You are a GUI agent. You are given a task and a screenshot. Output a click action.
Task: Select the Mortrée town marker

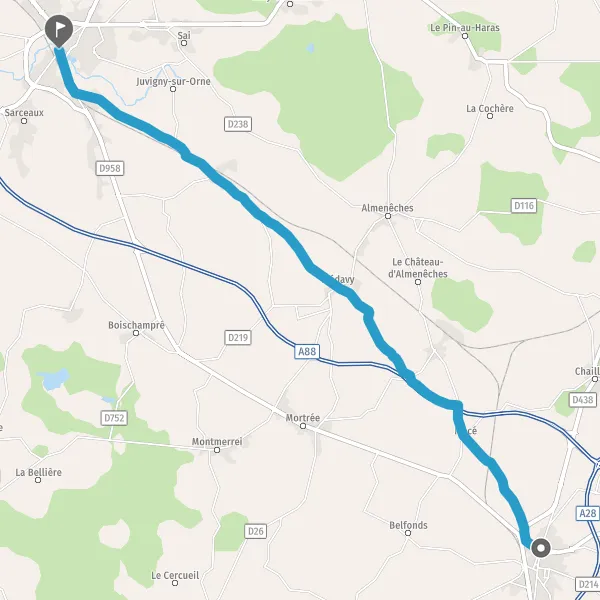[x=303, y=426]
